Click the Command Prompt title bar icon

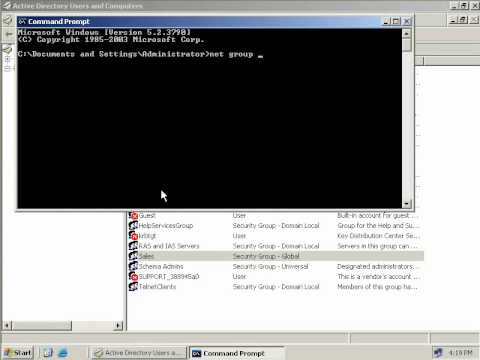click(22, 21)
